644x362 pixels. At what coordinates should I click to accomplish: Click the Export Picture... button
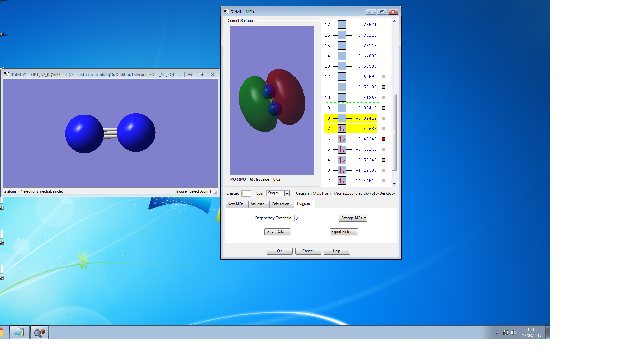[344, 232]
